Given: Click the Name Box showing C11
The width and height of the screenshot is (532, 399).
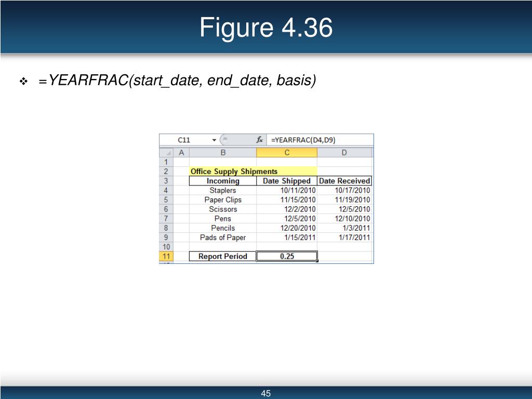Looking at the screenshot, I should 184,140.
